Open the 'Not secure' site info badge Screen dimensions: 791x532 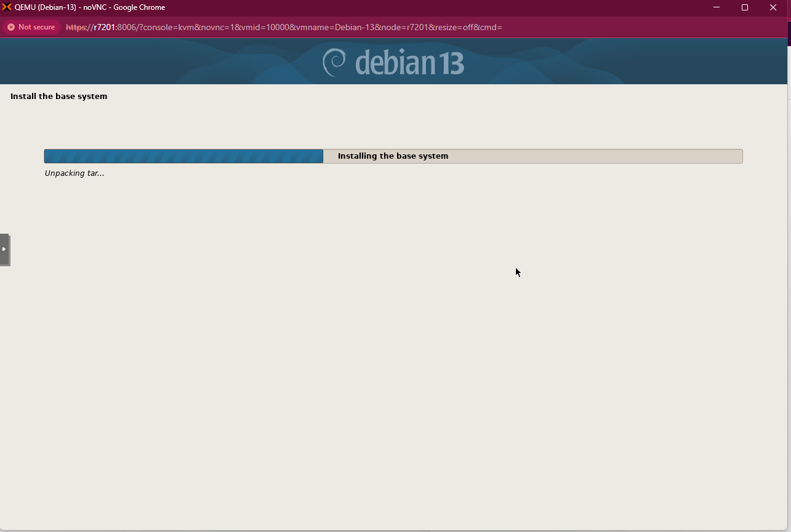(31, 27)
